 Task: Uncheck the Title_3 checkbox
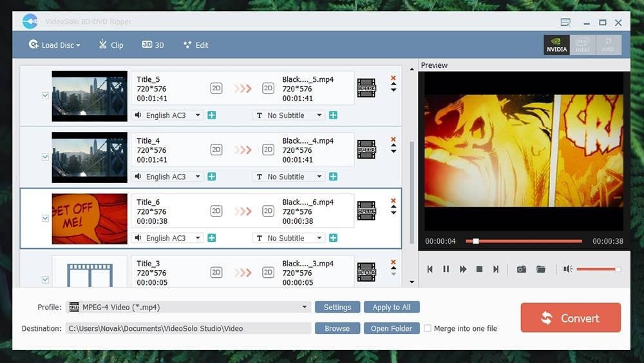click(45, 280)
